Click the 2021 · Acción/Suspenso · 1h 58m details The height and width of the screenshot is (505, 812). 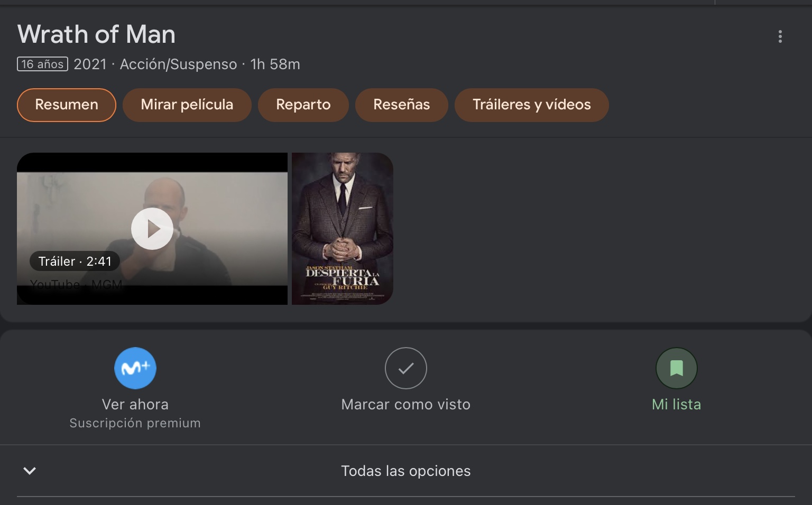coord(187,64)
